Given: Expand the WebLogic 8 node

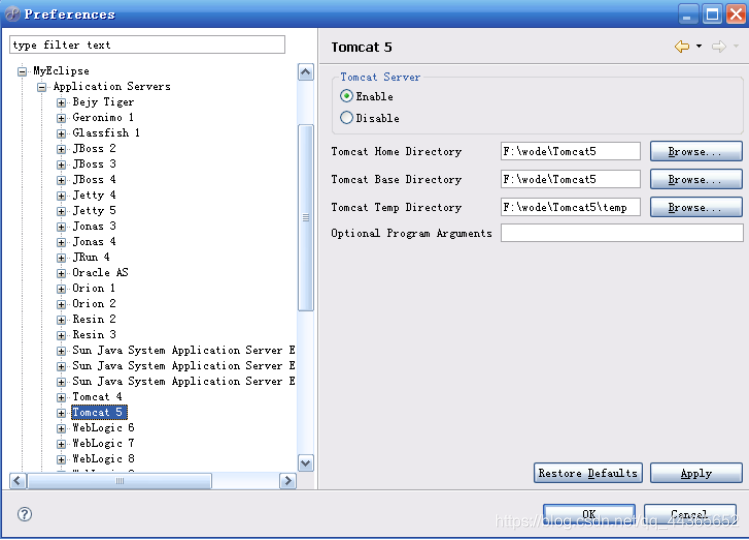Looking at the screenshot, I should tap(61, 460).
